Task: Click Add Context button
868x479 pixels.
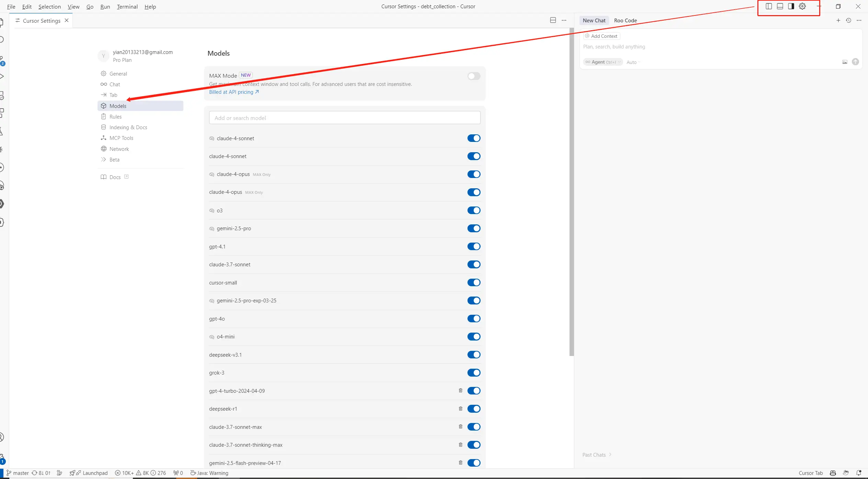Action: [x=602, y=36]
